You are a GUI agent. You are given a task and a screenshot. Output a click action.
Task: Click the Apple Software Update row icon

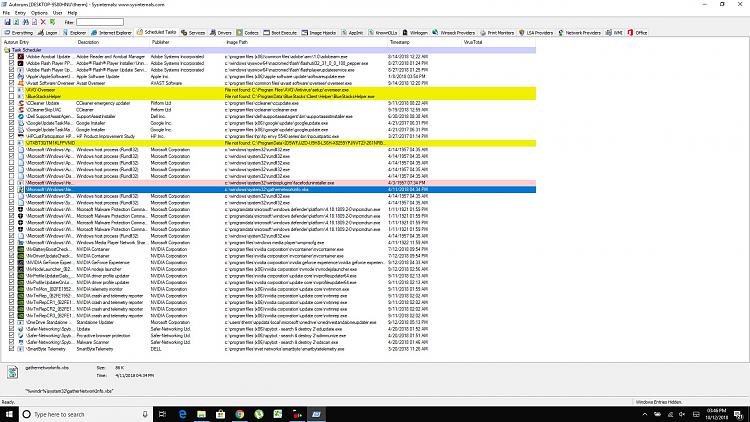point(21,77)
